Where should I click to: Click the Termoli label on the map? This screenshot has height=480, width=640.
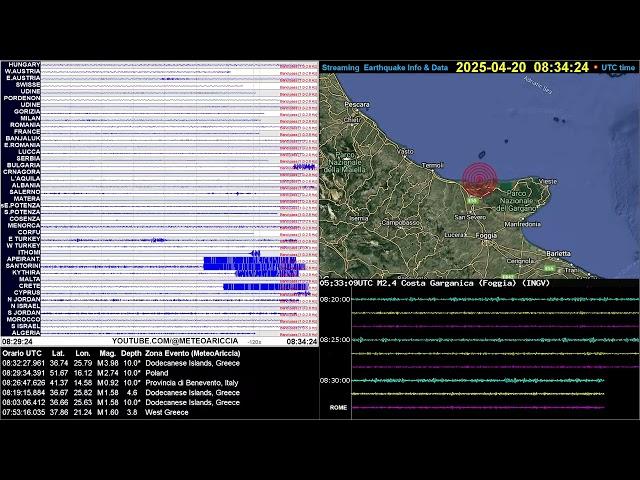(x=432, y=165)
